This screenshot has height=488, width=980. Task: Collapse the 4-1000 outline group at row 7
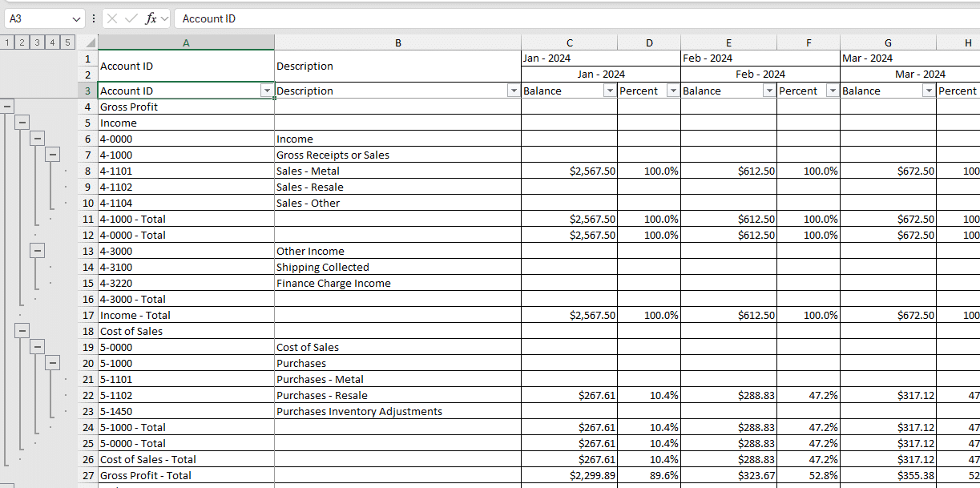pyautogui.click(x=53, y=154)
